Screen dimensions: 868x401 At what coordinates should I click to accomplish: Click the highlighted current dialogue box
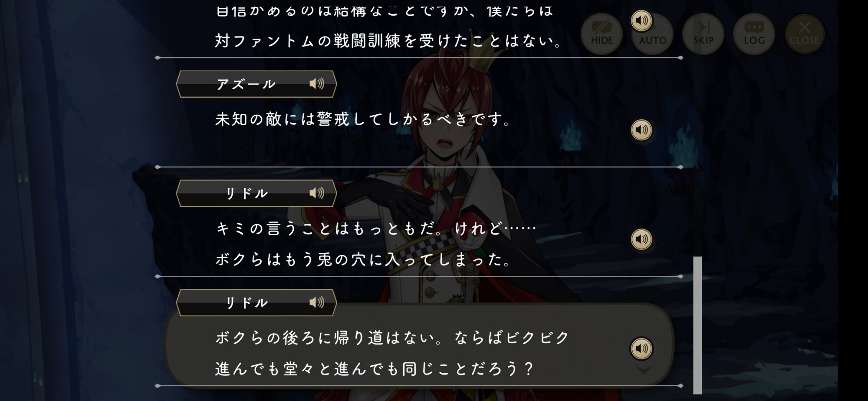pos(419,345)
